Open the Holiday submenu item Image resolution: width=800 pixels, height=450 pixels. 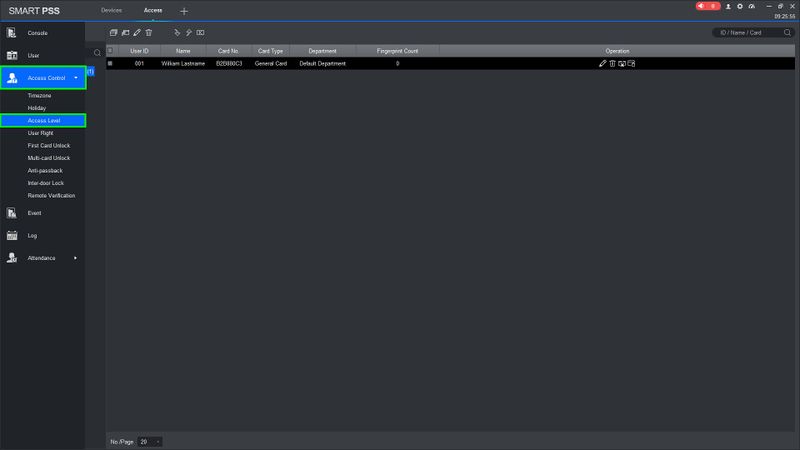(x=37, y=108)
